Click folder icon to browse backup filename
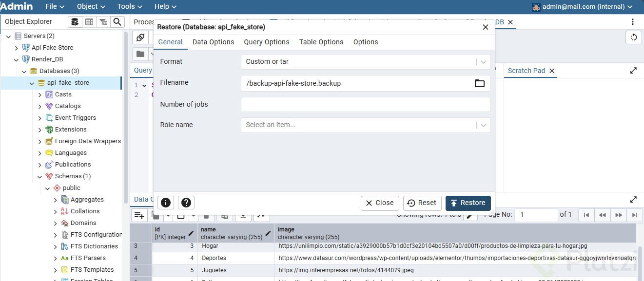The image size is (644, 281). tap(479, 83)
